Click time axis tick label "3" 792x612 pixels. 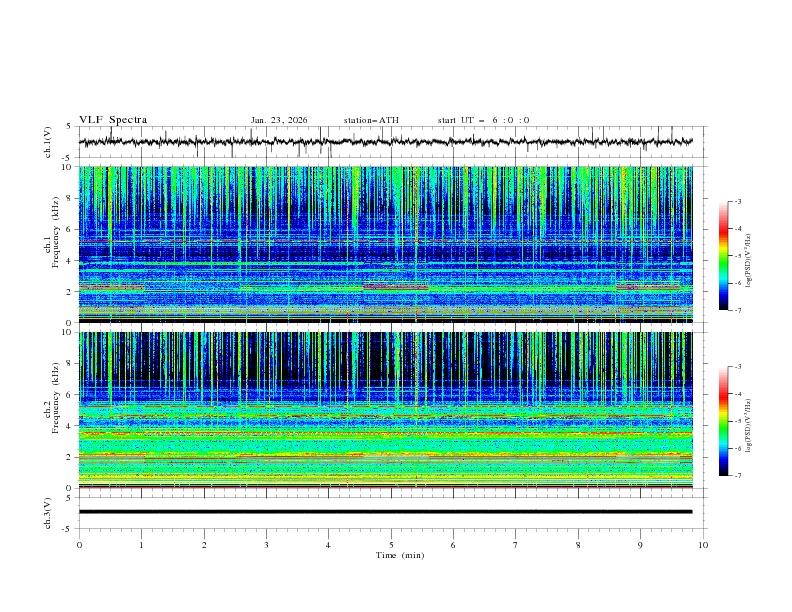tap(266, 545)
